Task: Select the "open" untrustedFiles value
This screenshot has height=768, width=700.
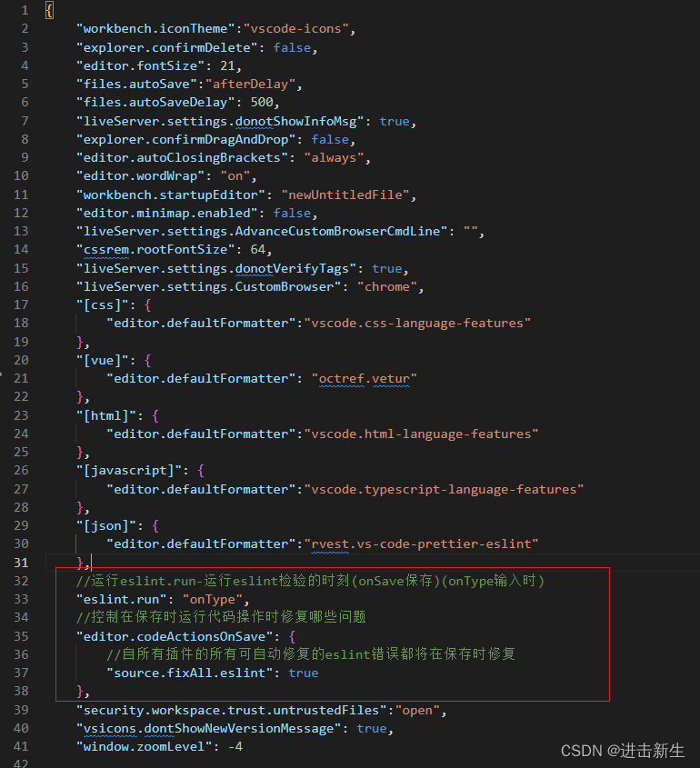Action: (x=417, y=711)
